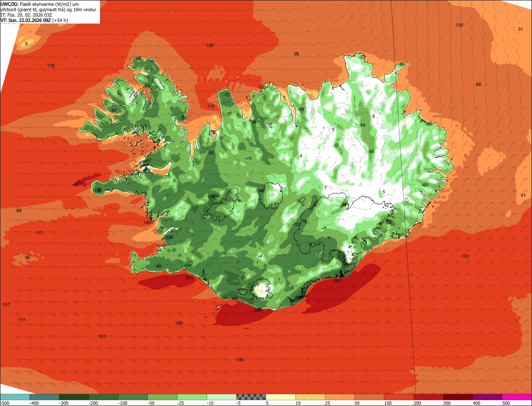532x406 pixels.
Task: Click the map value '115' in the northern bay
Action: 211,107
